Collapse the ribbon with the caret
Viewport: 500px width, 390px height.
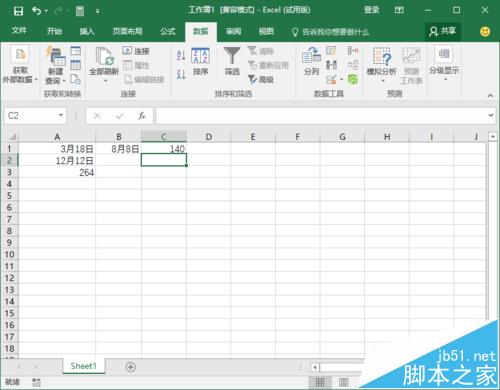pos(490,95)
